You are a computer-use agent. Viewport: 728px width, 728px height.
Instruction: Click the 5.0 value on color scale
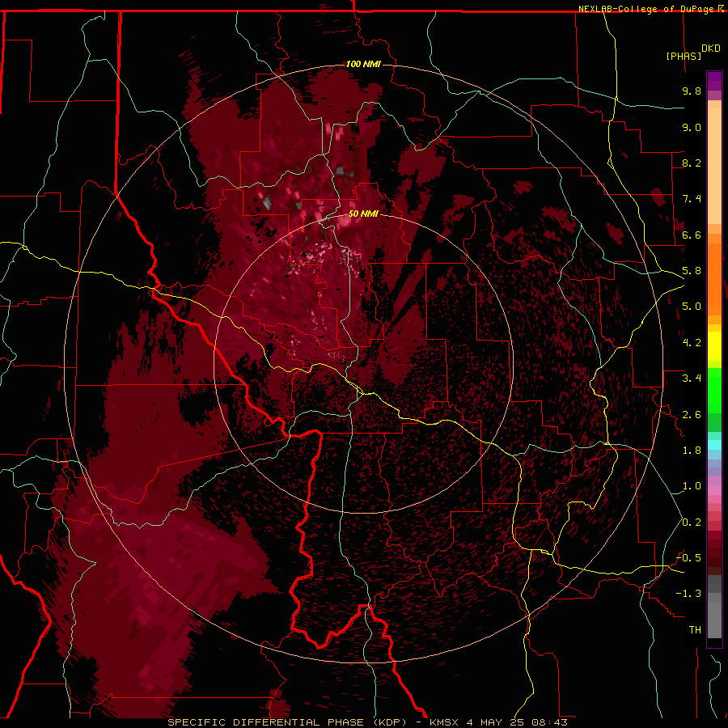pos(692,307)
